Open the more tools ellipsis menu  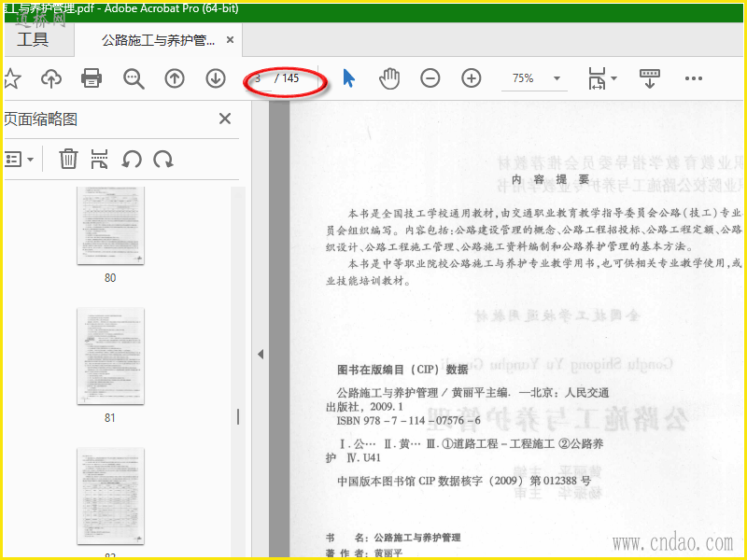[x=693, y=78]
